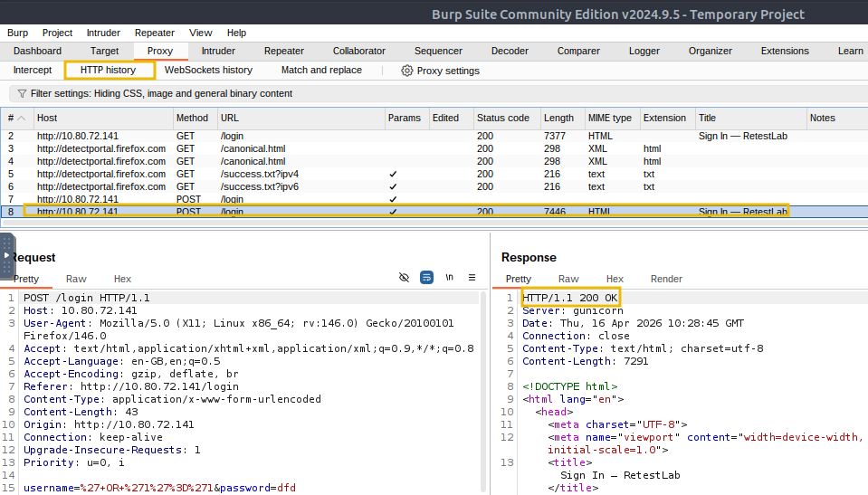Screen dimensions: 868x495
Task: Select history row 5 /success.txt?ipv4
Action: tap(434, 174)
